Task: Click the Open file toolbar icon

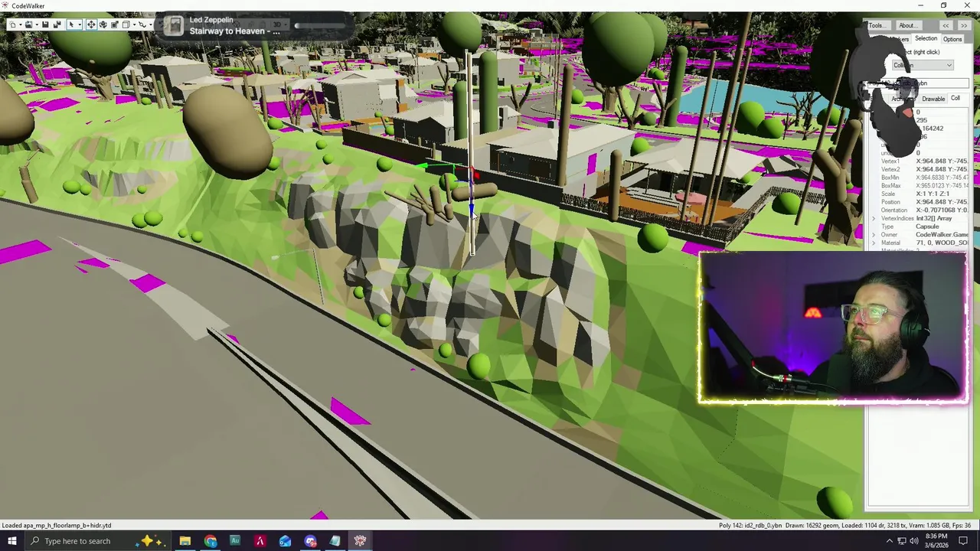Action: coord(28,24)
